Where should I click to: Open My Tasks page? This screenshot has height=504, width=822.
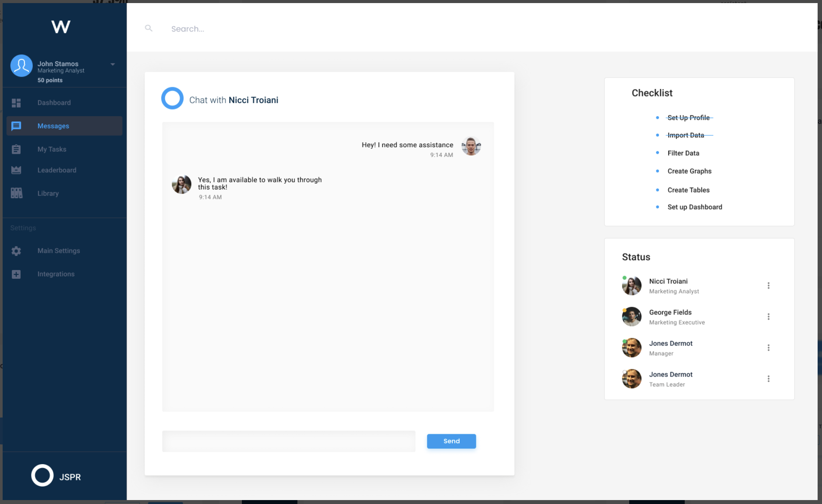[x=52, y=149]
